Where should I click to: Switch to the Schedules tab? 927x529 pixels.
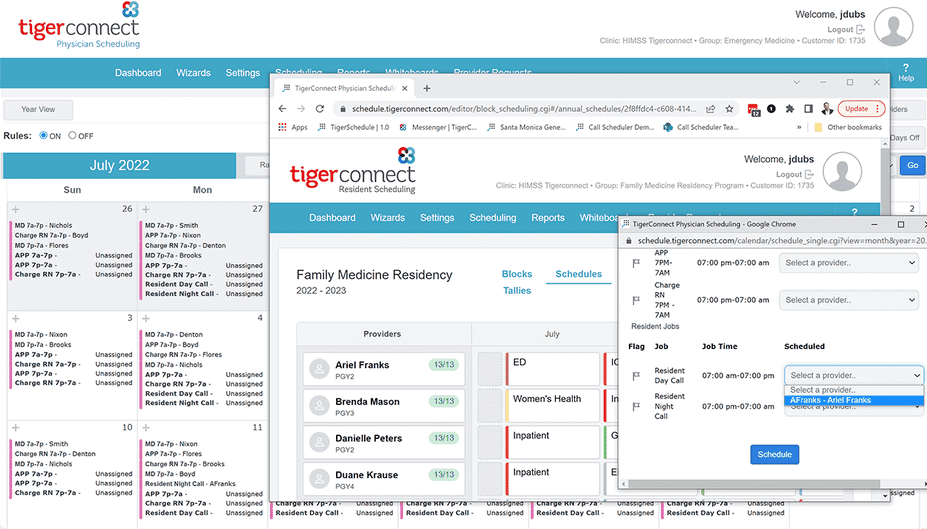point(579,274)
